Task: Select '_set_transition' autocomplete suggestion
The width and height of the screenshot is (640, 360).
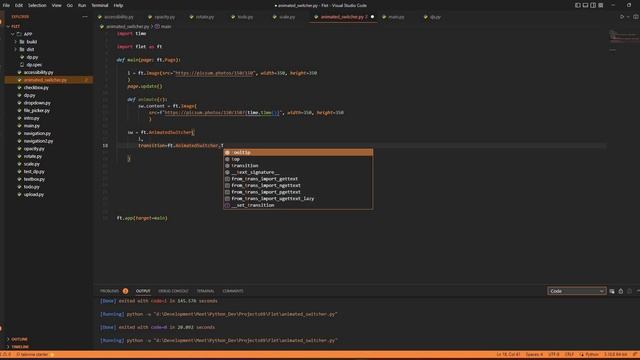Action: click(298, 205)
